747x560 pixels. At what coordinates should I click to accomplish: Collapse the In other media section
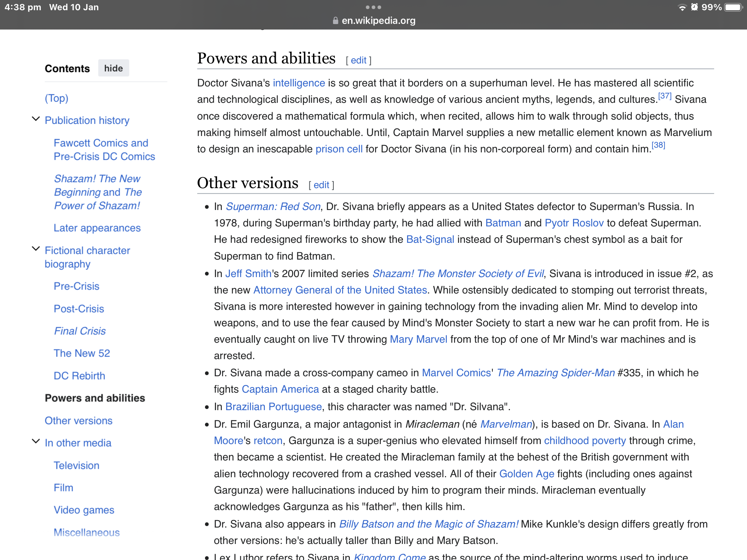pyautogui.click(x=36, y=441)
